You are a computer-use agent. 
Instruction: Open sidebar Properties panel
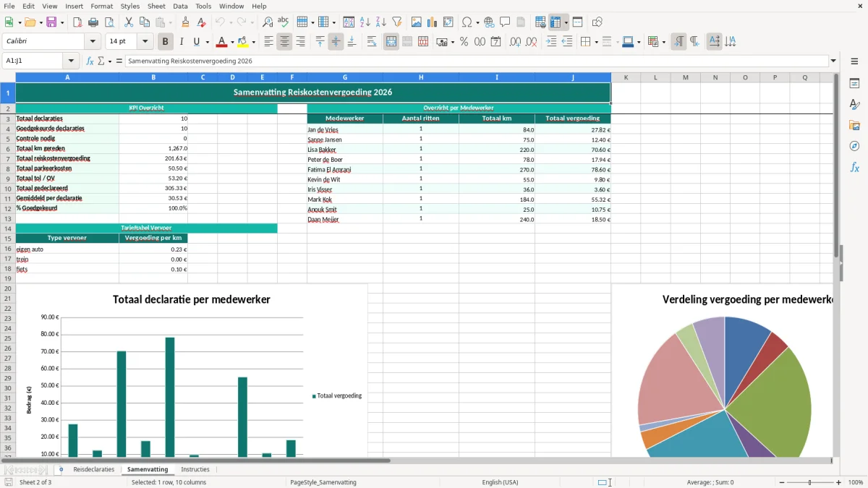(854, 84)
